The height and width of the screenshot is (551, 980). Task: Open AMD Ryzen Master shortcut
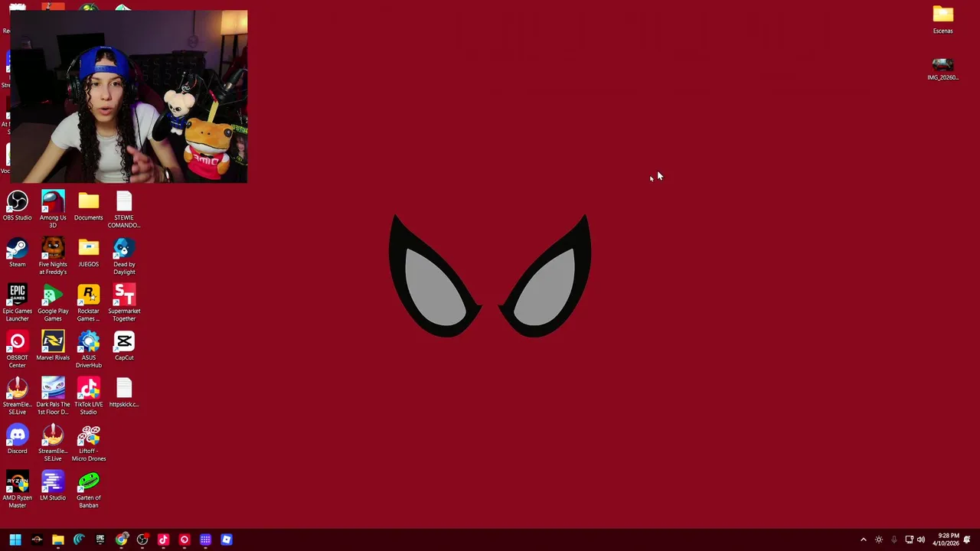coord(17,489)
